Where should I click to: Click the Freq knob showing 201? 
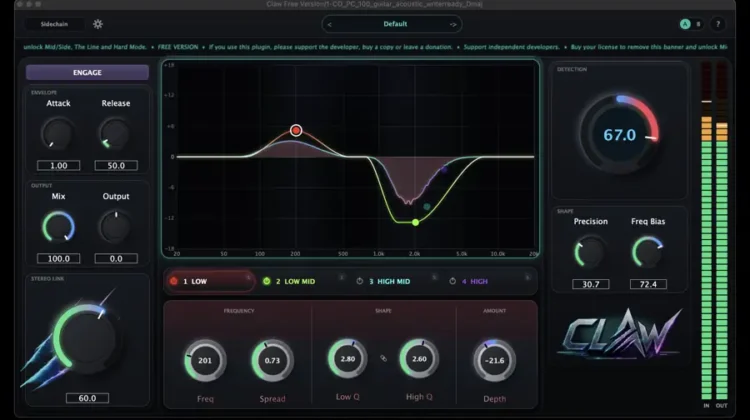coord(205,360)
